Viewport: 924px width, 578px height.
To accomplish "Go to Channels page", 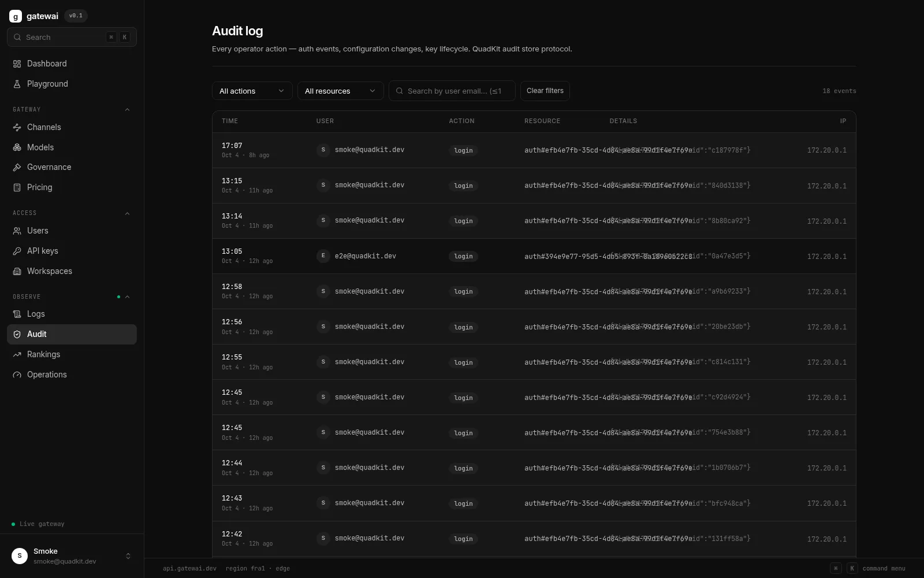I will (72, 127).
